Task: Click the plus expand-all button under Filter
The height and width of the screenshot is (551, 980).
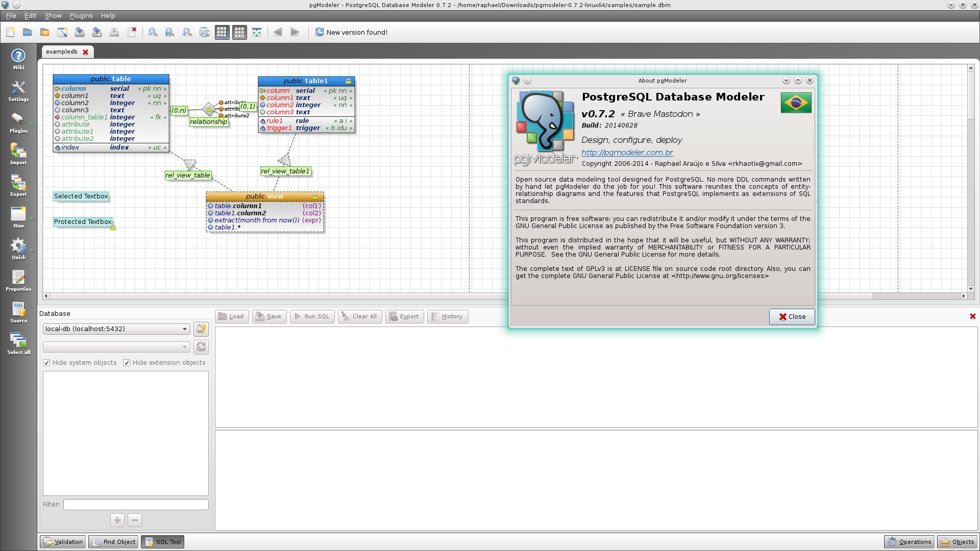Action: pos(117,520)
